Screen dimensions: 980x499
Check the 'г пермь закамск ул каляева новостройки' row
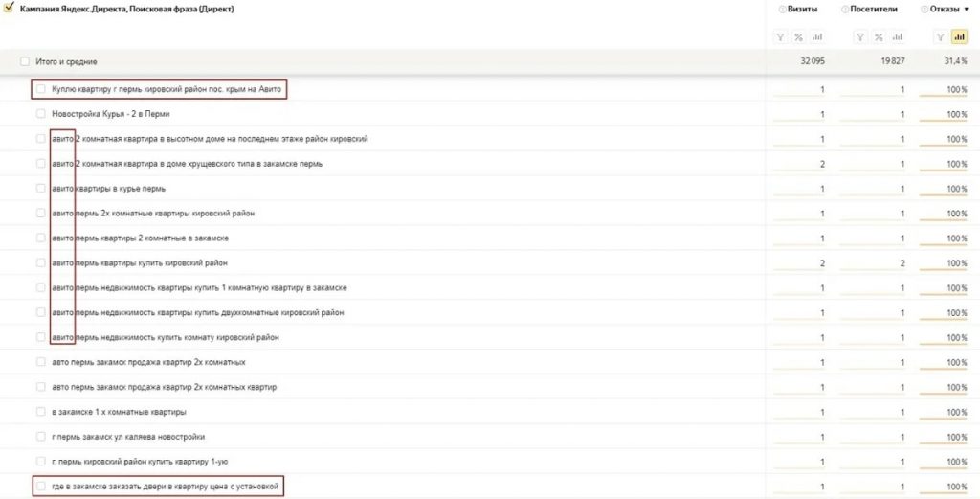point(41,437)
